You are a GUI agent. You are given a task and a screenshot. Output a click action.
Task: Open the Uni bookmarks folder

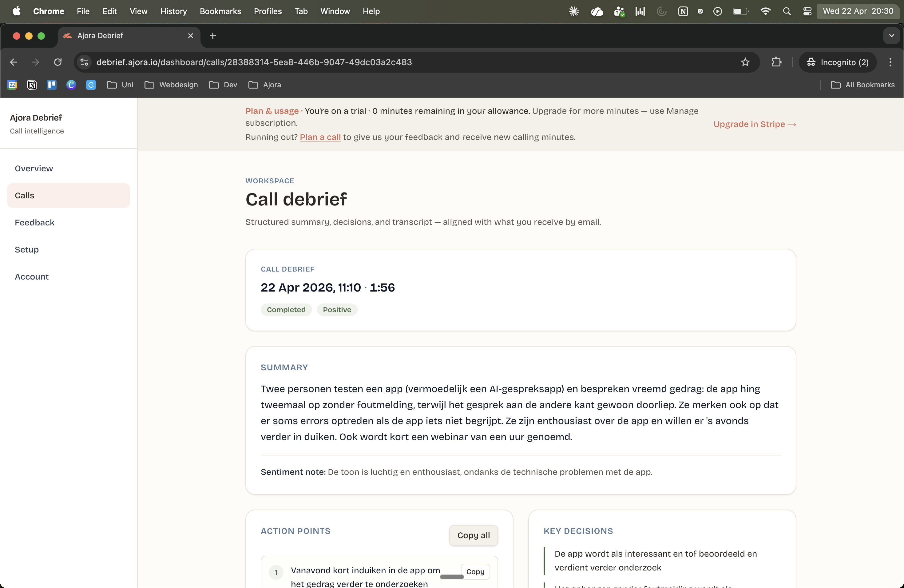point(120,85)
